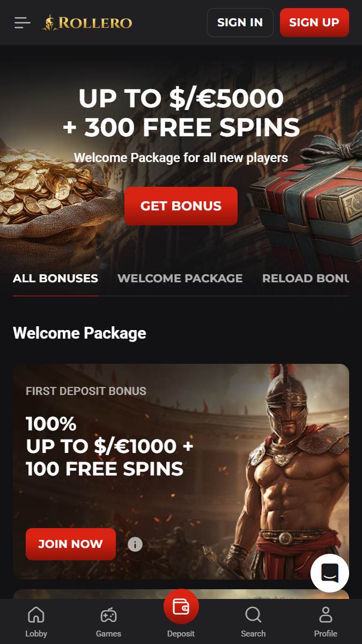The image size is (362, 644).
Task: Click the welcome banner headline text
Action: [x=181, y=113]
